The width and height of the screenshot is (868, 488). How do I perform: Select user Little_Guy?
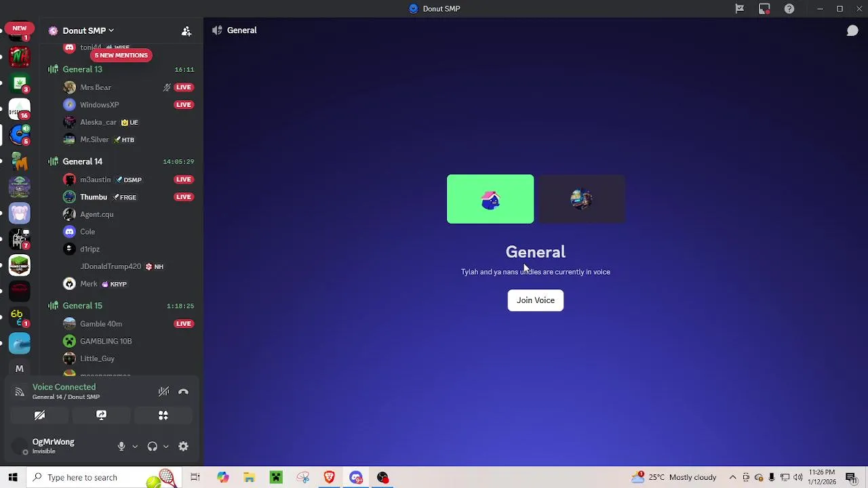click(x=97, y=359)
